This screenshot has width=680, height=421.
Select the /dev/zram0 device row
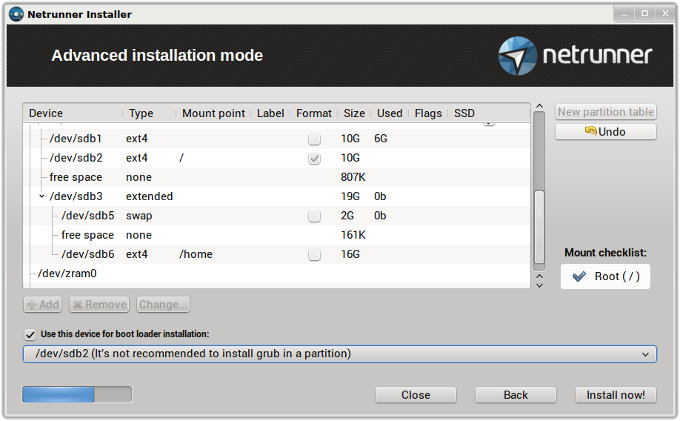tap(66, 273)
